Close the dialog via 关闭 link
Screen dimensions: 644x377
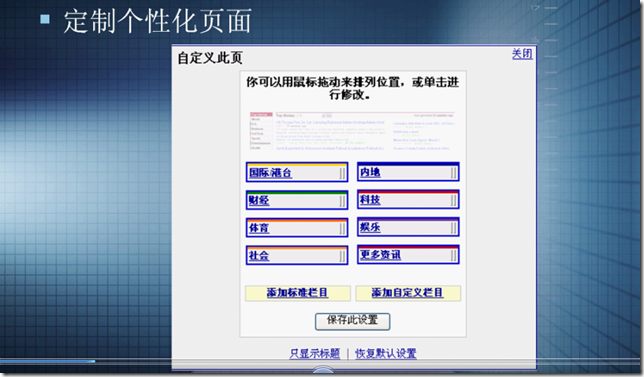coord(522,54)
